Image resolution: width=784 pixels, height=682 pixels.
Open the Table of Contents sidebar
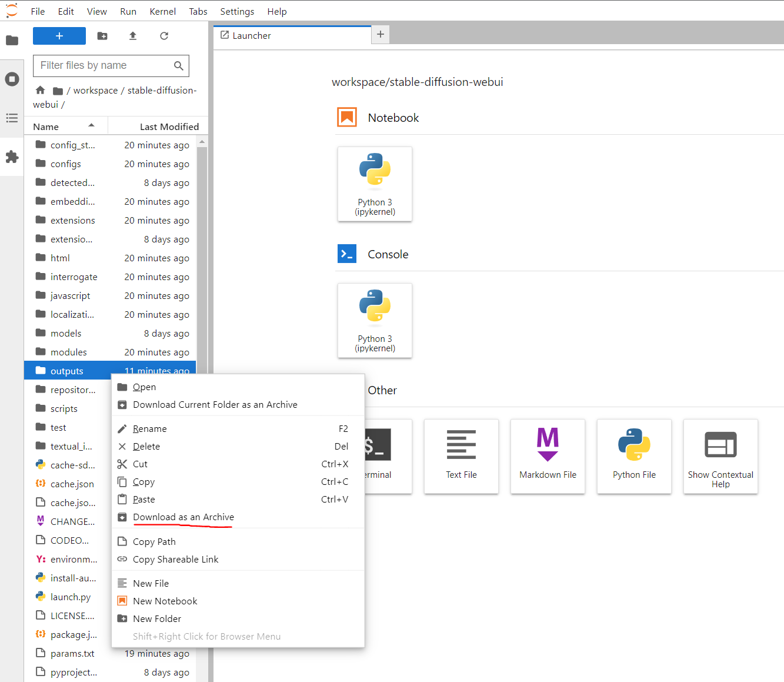[x=12, y=118]
